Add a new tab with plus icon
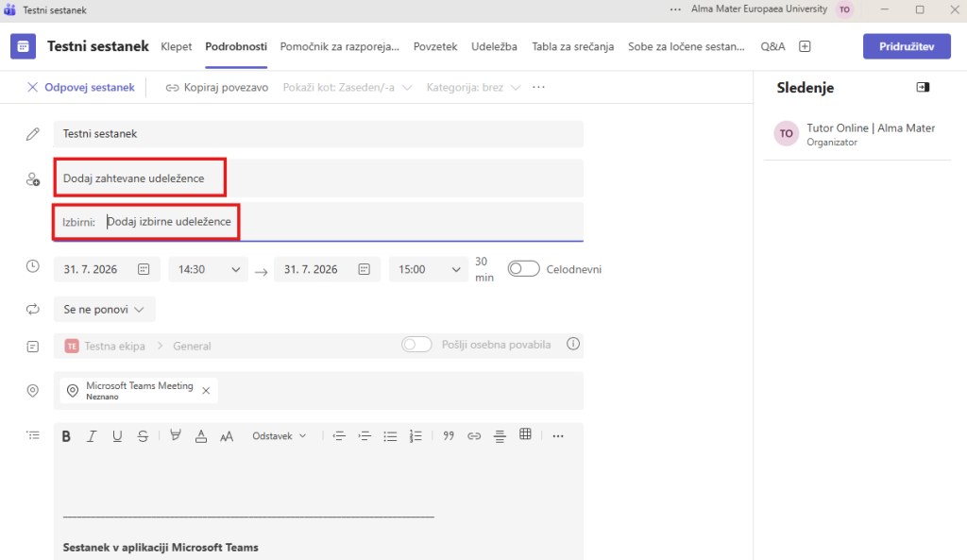The image size is (967, 560). 805,46
